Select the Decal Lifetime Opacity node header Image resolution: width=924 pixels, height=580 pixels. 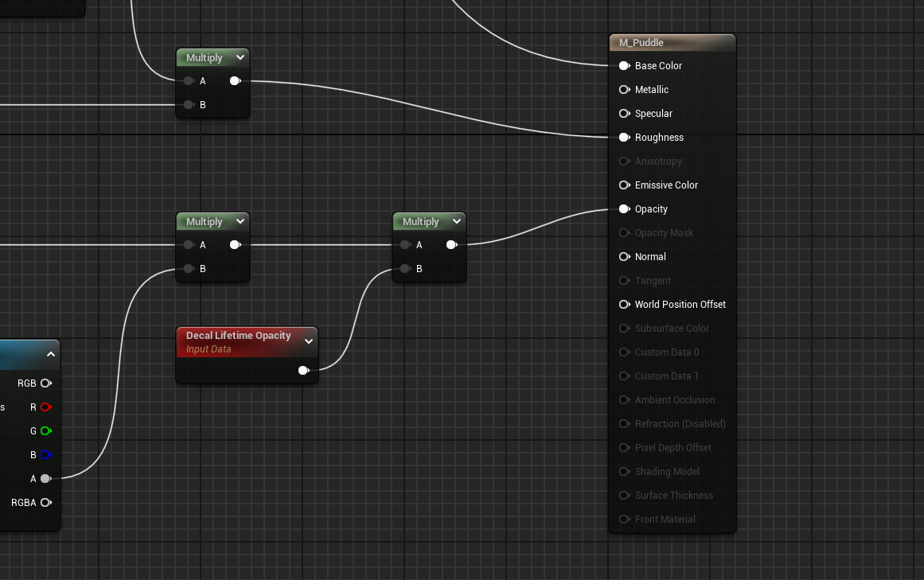[248, 342]
